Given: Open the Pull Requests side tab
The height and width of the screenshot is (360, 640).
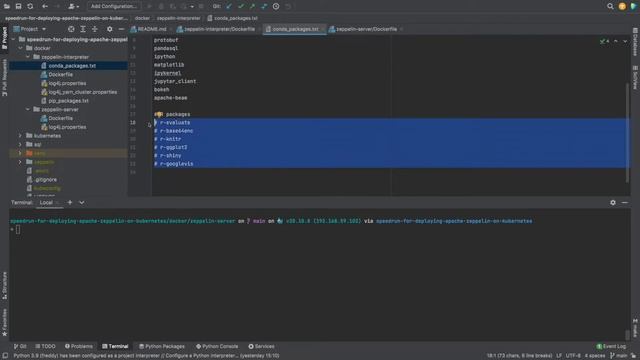Looking at the screenshot, I should tap(4, 78).
